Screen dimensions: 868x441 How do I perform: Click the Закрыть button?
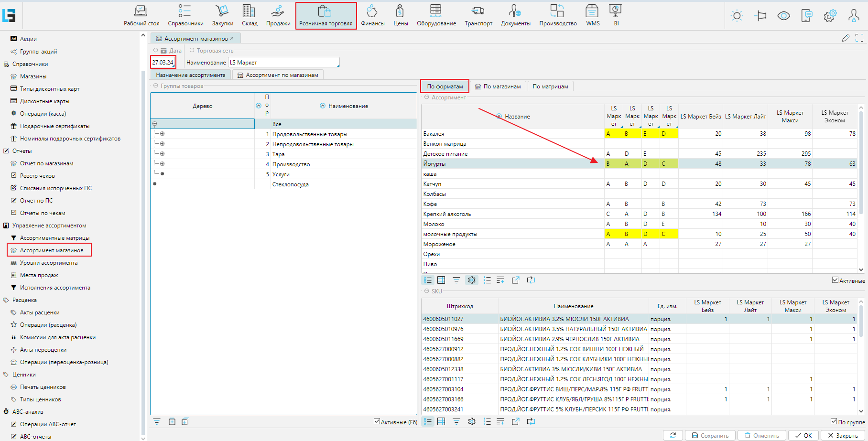click(x=842, y=435)
